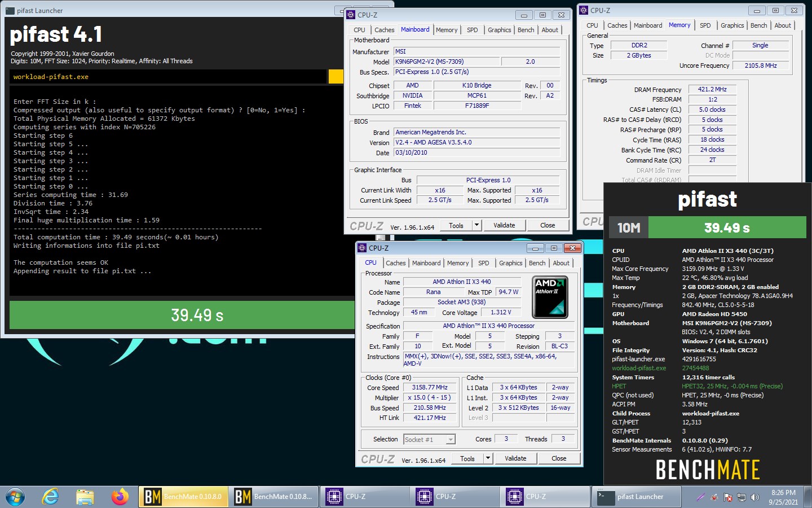This screenshot has width=812, height=508.
Task: Click the Core Speed 3158.77 MHz value
Action: pos(430,387)
